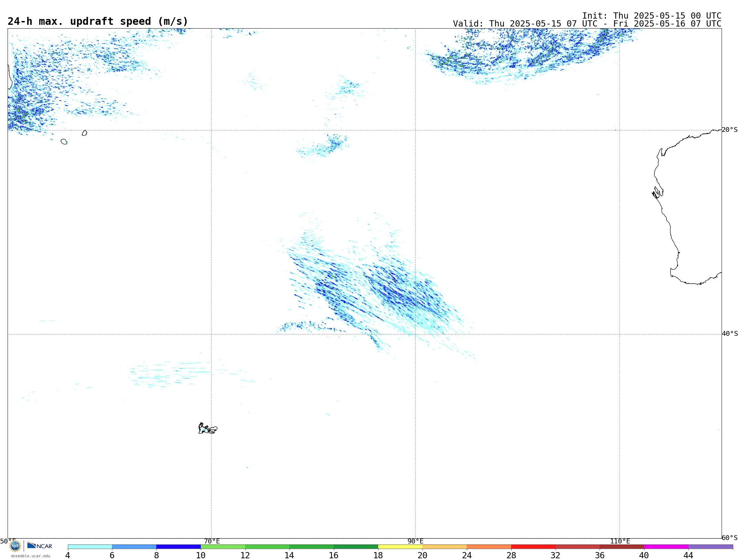Click the colorbar tick label '10'
The height and width of the screenshot is (560, 744).
(x=201, y=556)
